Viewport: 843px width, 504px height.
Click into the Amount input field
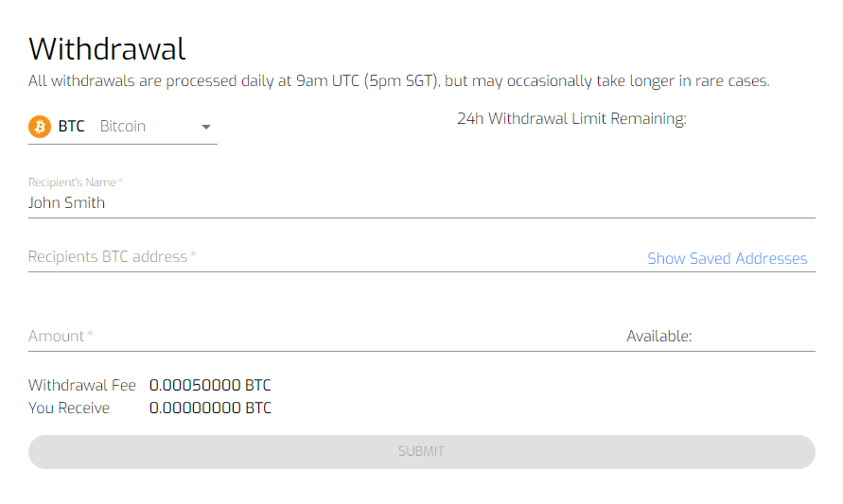coord(323,337)
